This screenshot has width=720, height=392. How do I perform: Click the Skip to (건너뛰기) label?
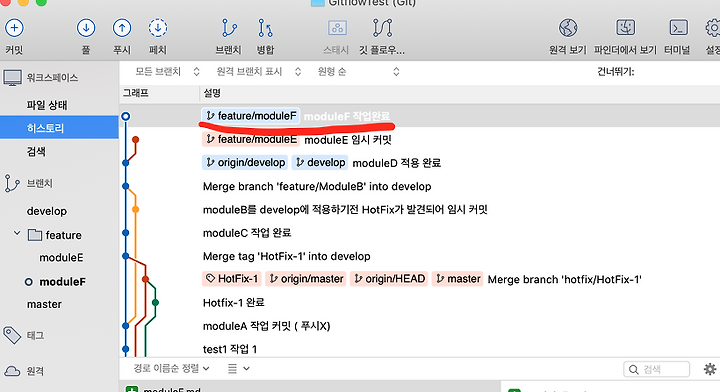click(615, 72)
